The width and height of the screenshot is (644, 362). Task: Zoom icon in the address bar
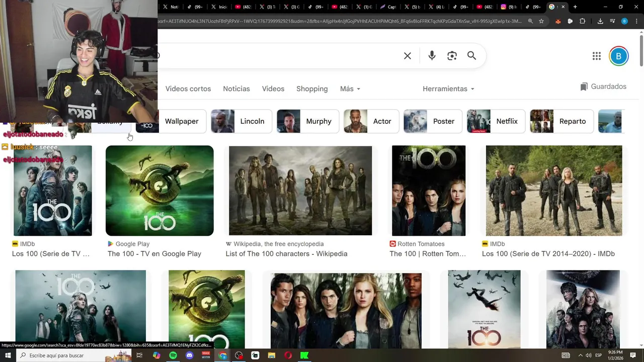click(x=530, y=21)
